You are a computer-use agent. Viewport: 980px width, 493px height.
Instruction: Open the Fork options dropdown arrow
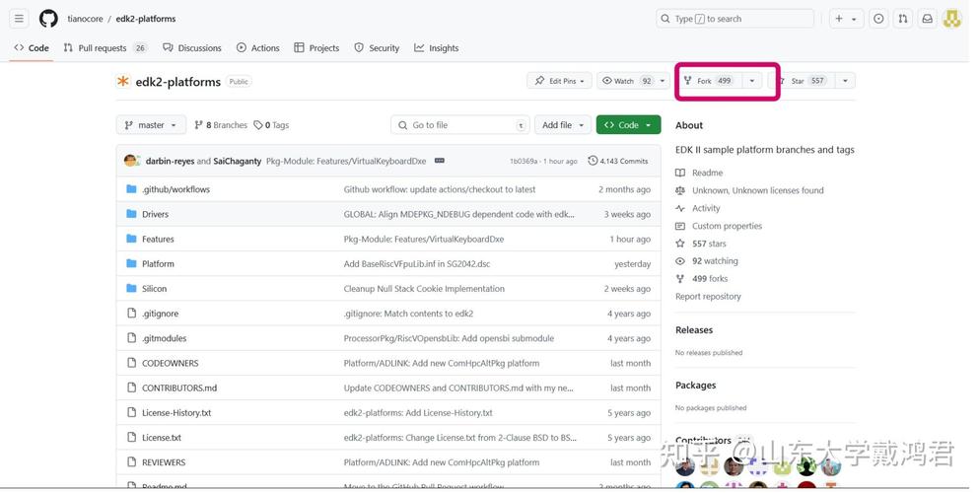(753, 81)
